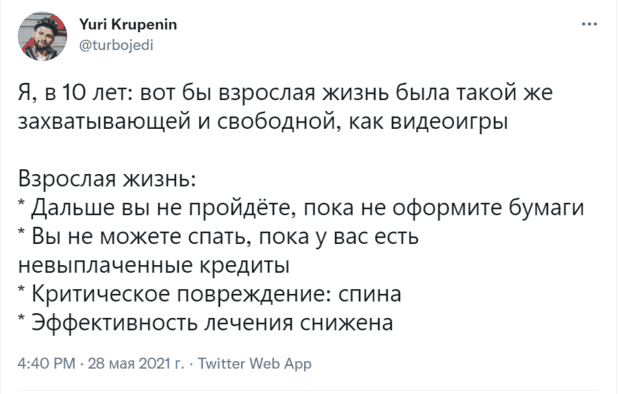Open the @turbojedi handle link
Image resolution: width=620 pixels, height=394 pixels.
click(x=116, y=45)
